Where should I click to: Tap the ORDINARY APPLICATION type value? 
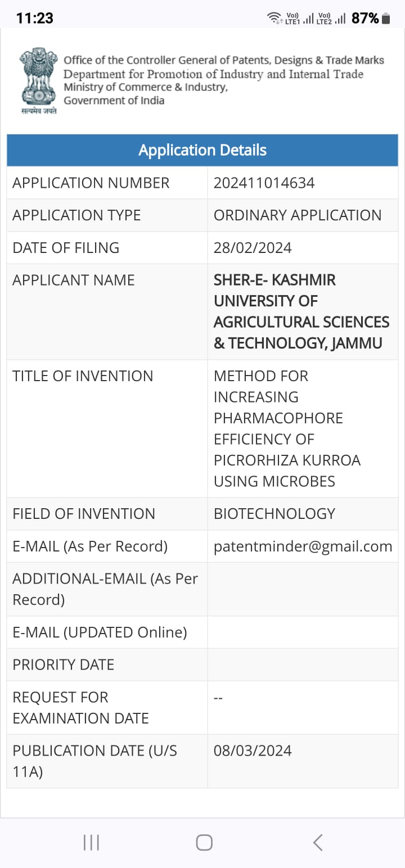[298, 215]
